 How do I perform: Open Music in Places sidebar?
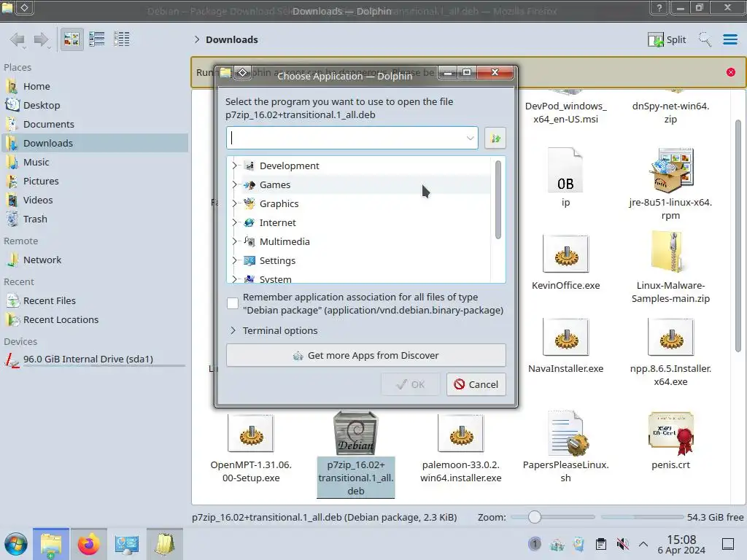point(95,163)
